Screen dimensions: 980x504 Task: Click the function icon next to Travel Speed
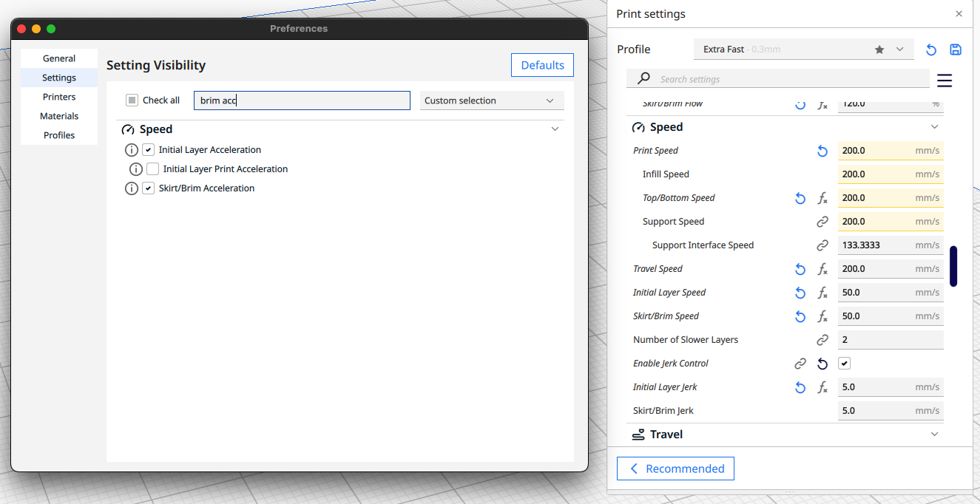(x=822, y=269)
